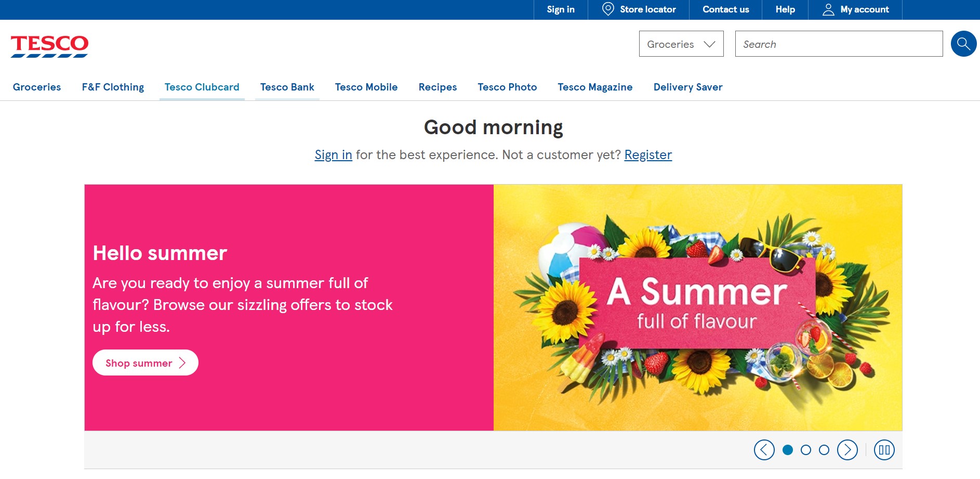
Task: Click into the Search text field
Action: point(838,44)
